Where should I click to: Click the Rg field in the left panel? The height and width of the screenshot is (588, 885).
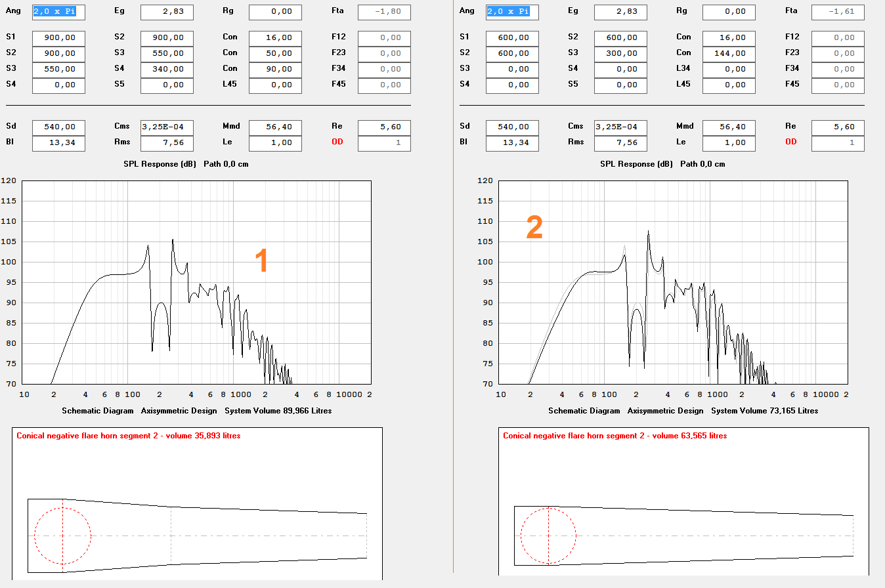pos(275,12)
